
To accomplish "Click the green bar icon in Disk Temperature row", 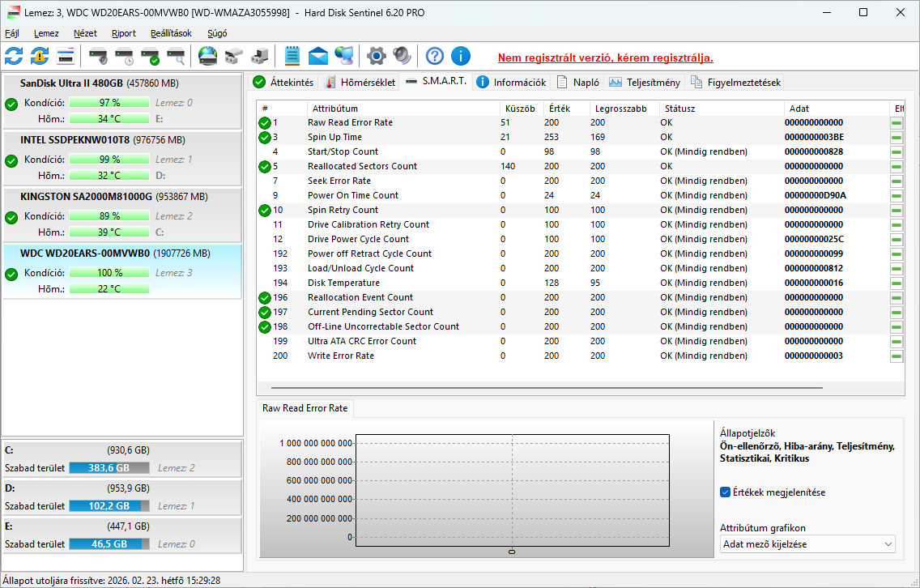I will (896, 283).
